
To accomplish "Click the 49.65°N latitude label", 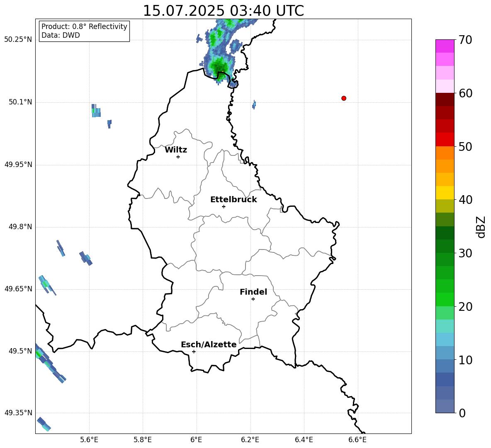I will 18,288.
